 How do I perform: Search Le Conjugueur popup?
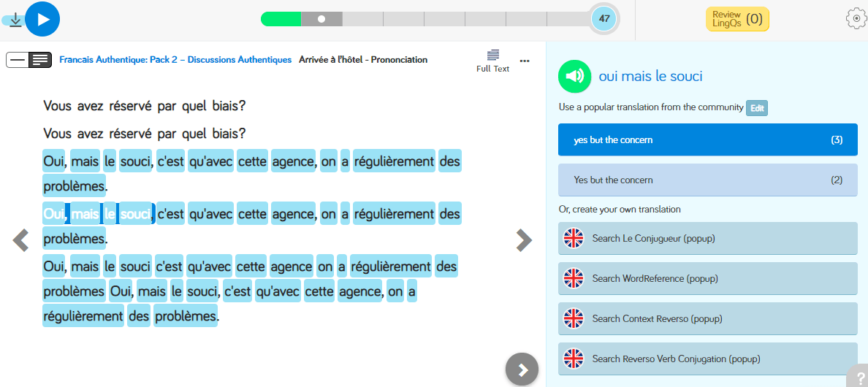tap(707, 238)
